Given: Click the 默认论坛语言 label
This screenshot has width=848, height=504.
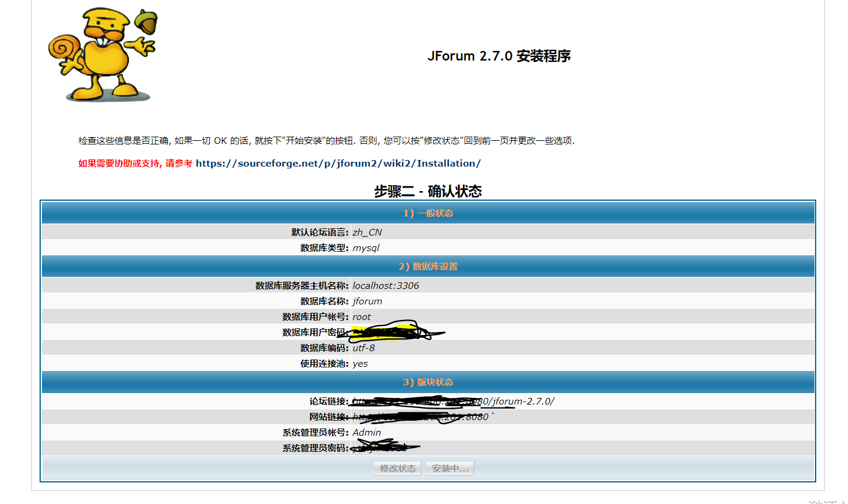Looking at the screenshot, I should [320, 233].
